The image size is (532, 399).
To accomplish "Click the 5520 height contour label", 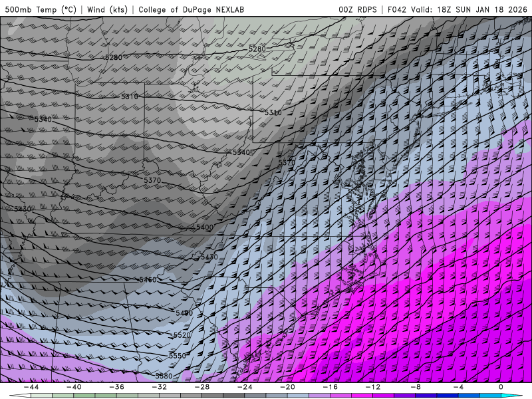I will tap(182, 335).
